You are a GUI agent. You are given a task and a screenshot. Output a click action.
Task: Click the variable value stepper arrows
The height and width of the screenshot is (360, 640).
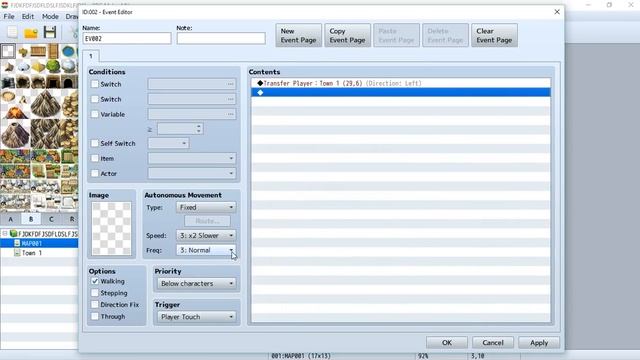pos(199,129)
